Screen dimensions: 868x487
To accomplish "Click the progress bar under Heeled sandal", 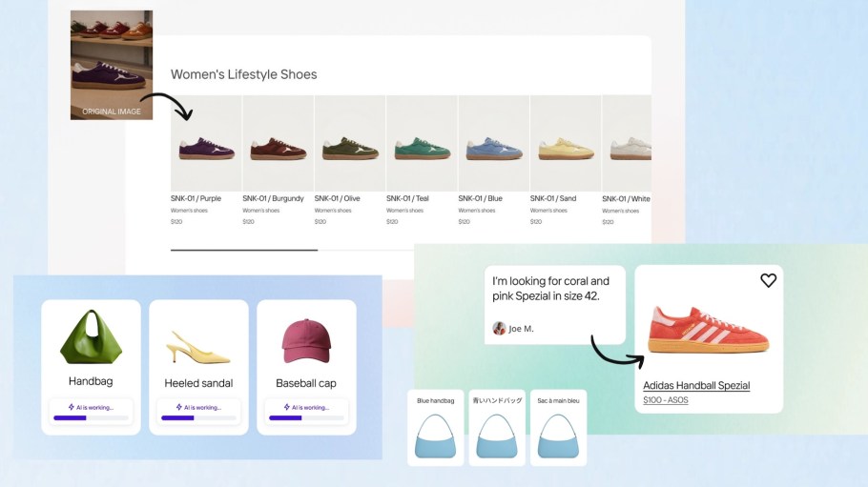I will point(198,417).
